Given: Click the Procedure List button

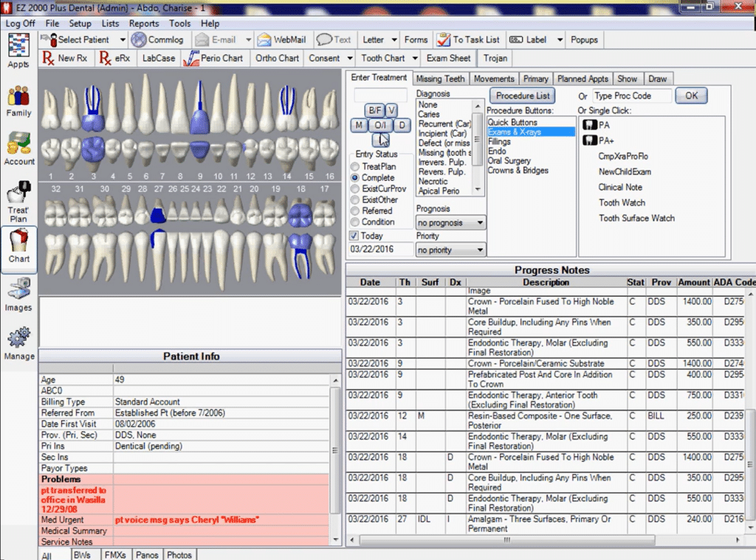Looking at the screenshot, I should pyautogui.click(x=523, y=95).
